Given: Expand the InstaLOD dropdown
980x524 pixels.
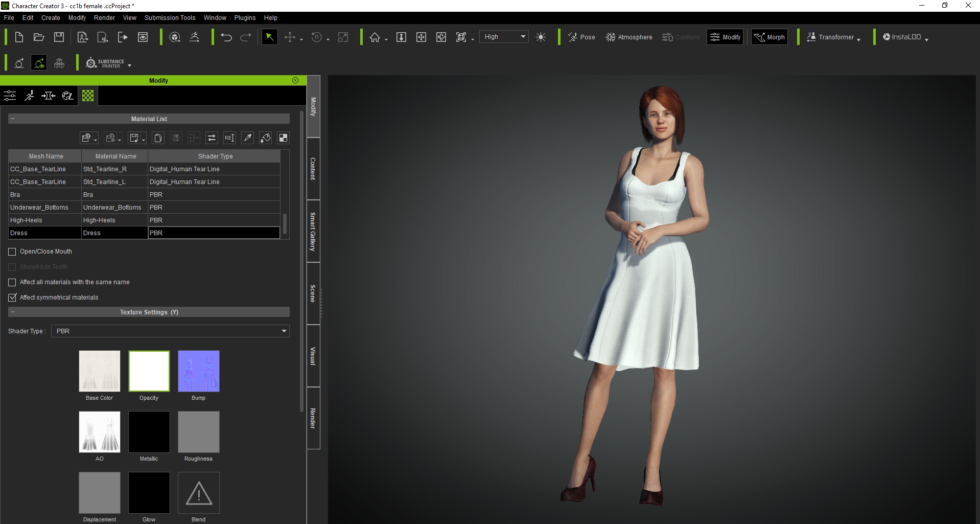Looking at the screenshot, I should [x=926, y=39].
